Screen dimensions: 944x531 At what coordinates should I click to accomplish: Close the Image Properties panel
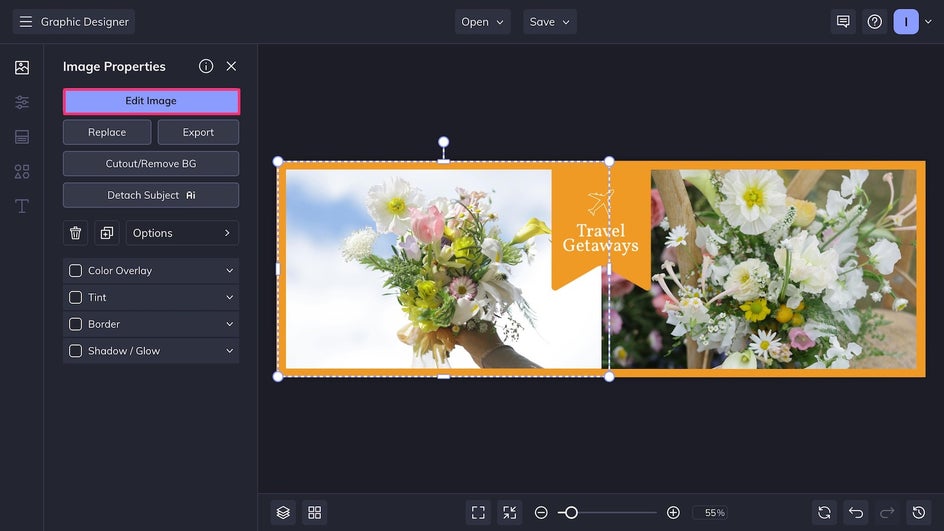[x=231, y=66]
